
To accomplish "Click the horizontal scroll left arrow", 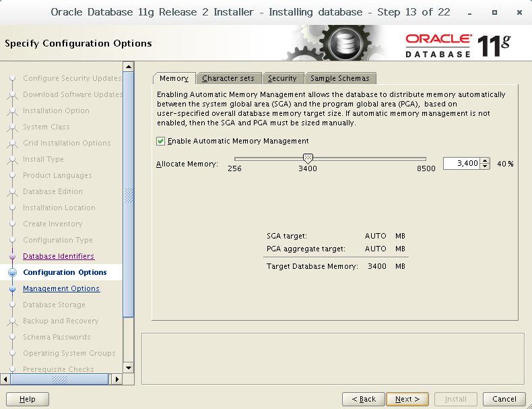I will (x=5, y=379).
